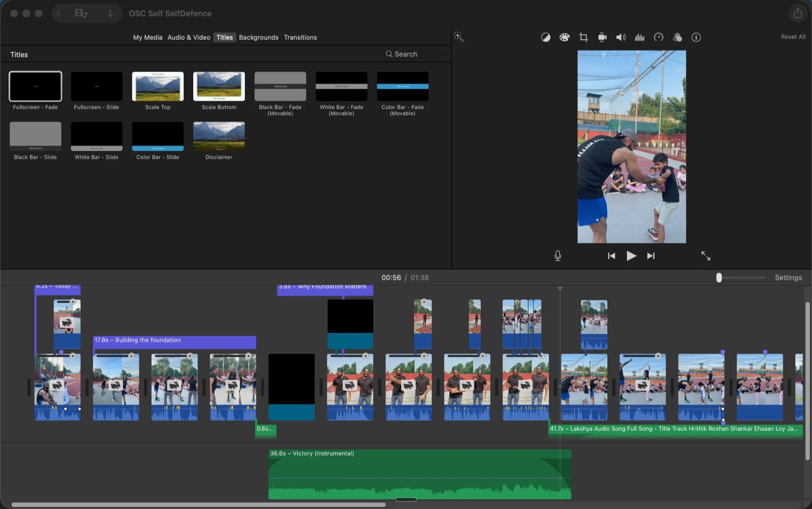Viewport: 812px width, 509px height.
Task: Open clip filter and audio effects
Action: click(677, 37)
